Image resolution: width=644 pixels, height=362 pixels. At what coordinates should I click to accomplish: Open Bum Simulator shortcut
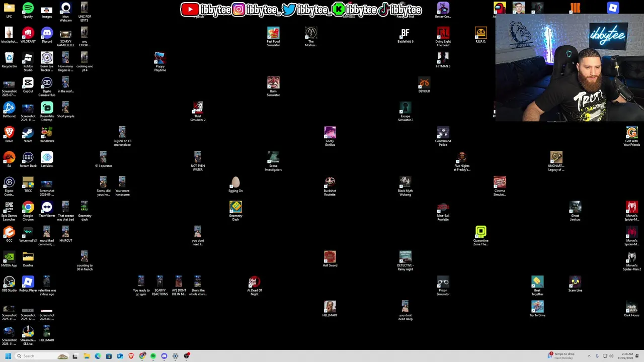pyautogui.click(x=273, y=86)
